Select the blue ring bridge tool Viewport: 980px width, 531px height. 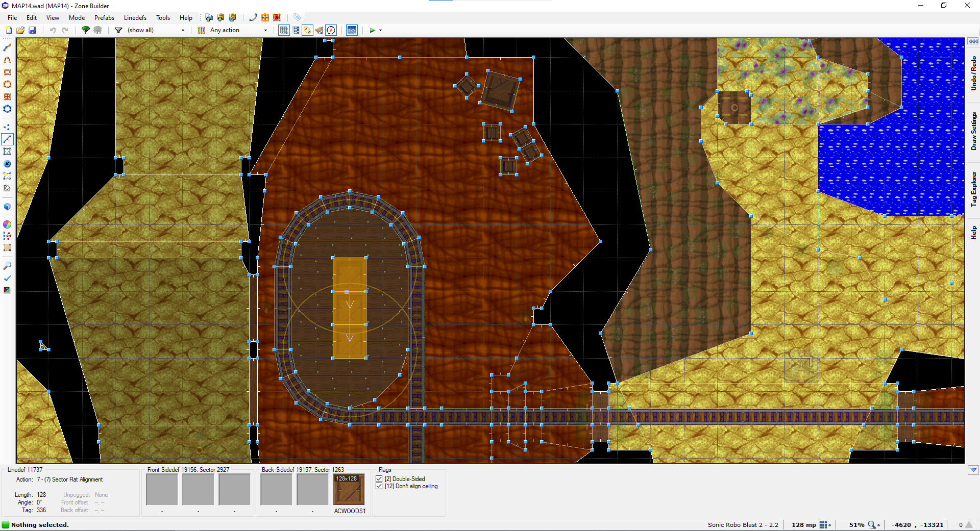[7, 109]
